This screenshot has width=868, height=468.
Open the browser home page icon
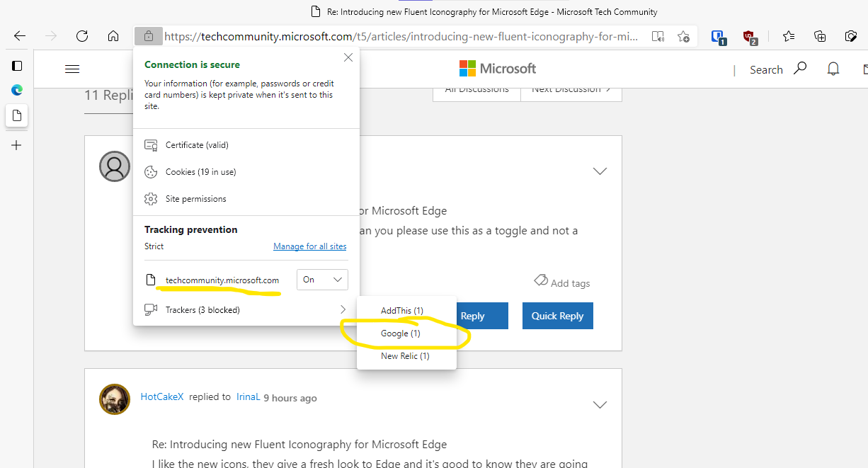click(x=113, y=36)
